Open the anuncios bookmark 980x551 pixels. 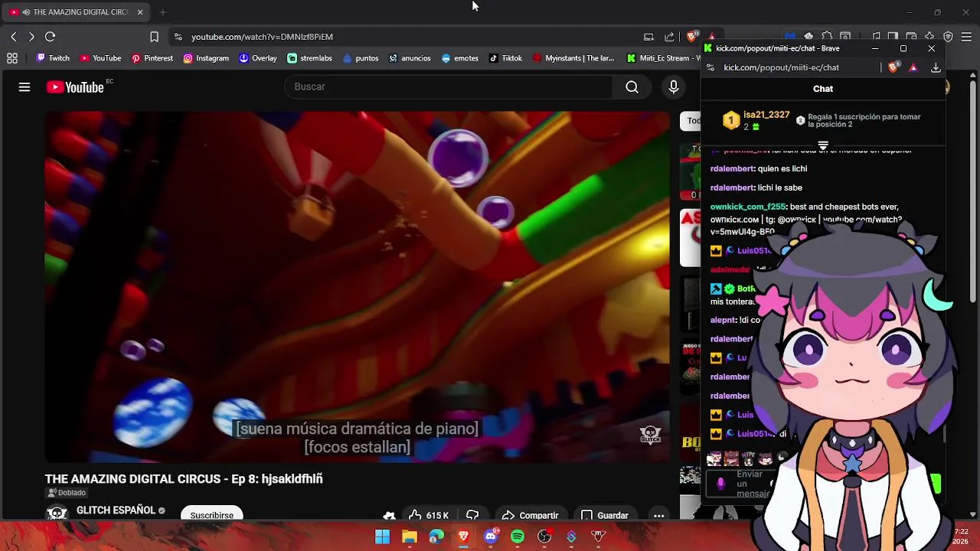(410, 58)
